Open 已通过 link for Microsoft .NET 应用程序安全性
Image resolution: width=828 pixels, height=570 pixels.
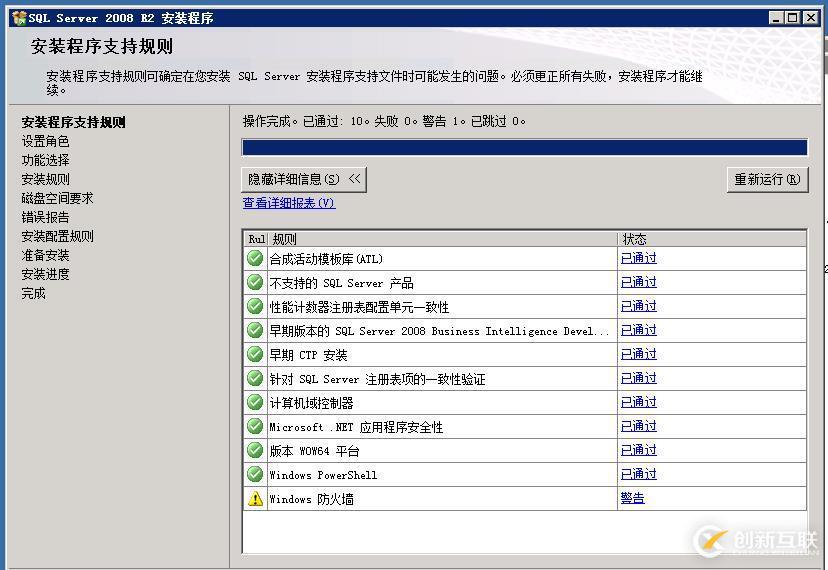pos(638,426)
